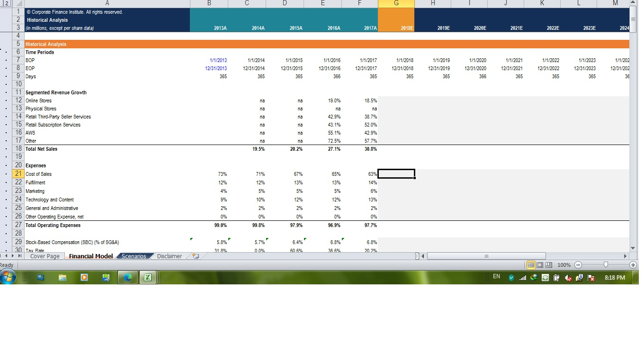Click the horizontal scrollbar thumb

click(487, 255)
